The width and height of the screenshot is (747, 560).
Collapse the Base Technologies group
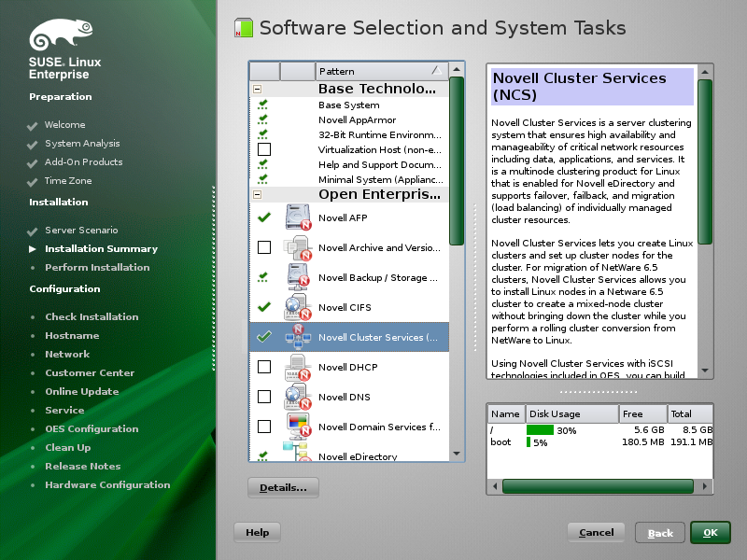pos(258,89)
